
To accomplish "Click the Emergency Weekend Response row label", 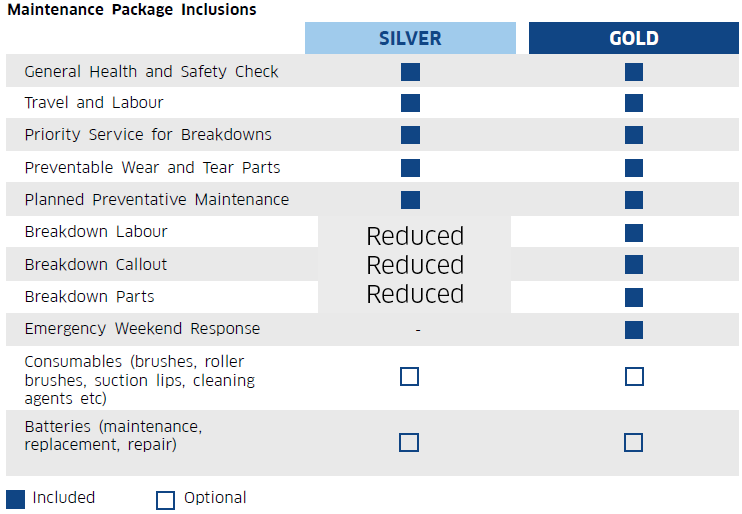I will [142, 328].
